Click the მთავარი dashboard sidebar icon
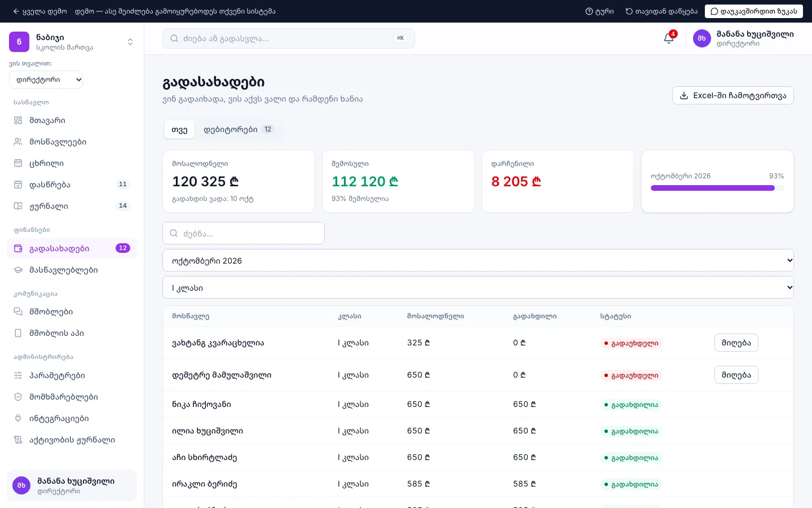This screenshot has height=508, width=812. pyautogui.click(x=18, y=120)
